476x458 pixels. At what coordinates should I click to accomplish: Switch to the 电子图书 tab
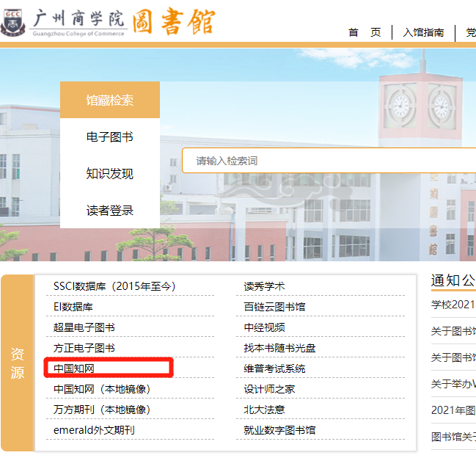click(110, 137)
